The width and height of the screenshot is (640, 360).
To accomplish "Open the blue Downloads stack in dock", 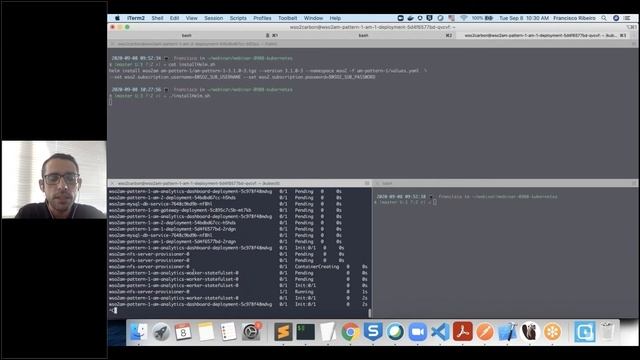I will pyautogui.click(x=584, y=332).
